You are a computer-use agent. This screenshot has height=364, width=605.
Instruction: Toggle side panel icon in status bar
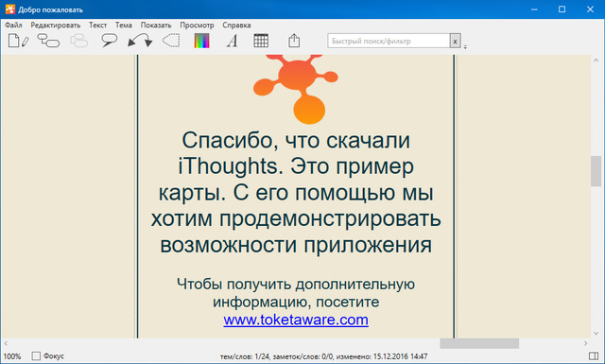(594, 355)
